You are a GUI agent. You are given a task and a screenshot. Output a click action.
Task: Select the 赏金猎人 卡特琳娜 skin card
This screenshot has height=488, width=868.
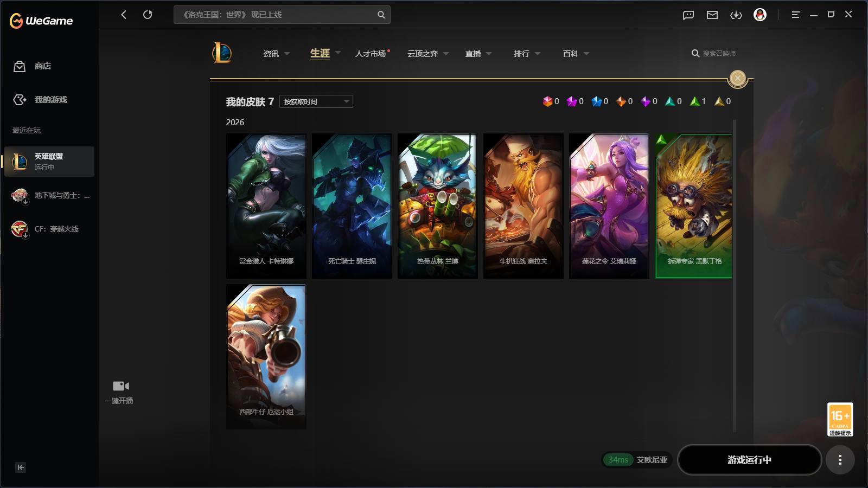point(266,206)
